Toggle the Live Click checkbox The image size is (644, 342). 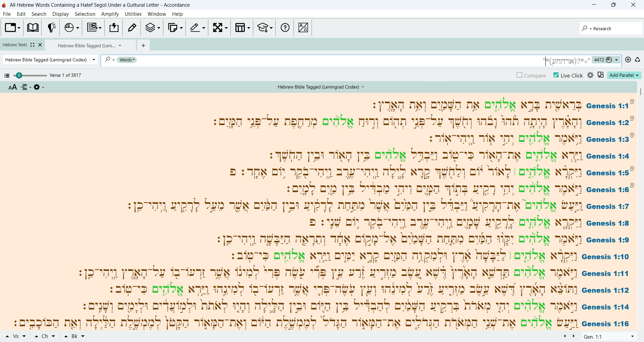(556, 75)
